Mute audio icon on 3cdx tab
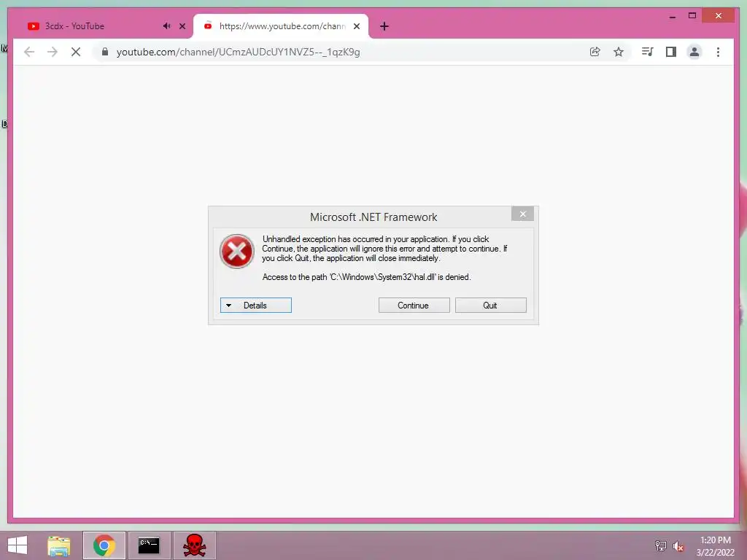Screen dimensions: 747x560 point(166,26)
